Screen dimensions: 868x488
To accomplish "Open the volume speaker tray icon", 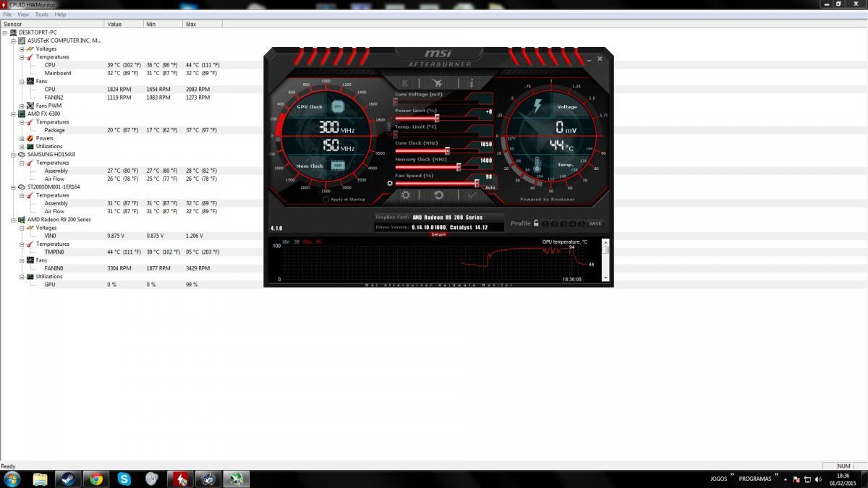I will pos(817,479).
